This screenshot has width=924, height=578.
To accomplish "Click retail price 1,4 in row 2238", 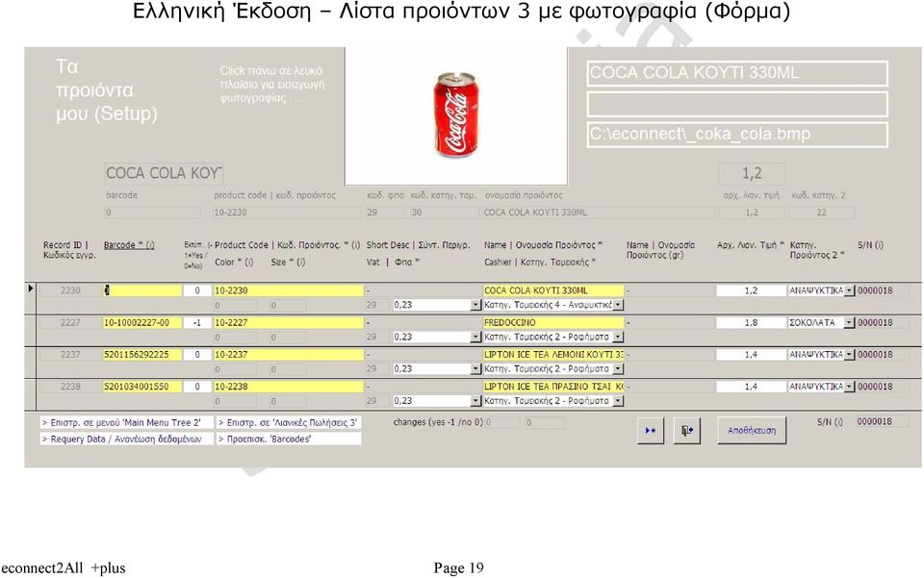I will tap(751, 387).
